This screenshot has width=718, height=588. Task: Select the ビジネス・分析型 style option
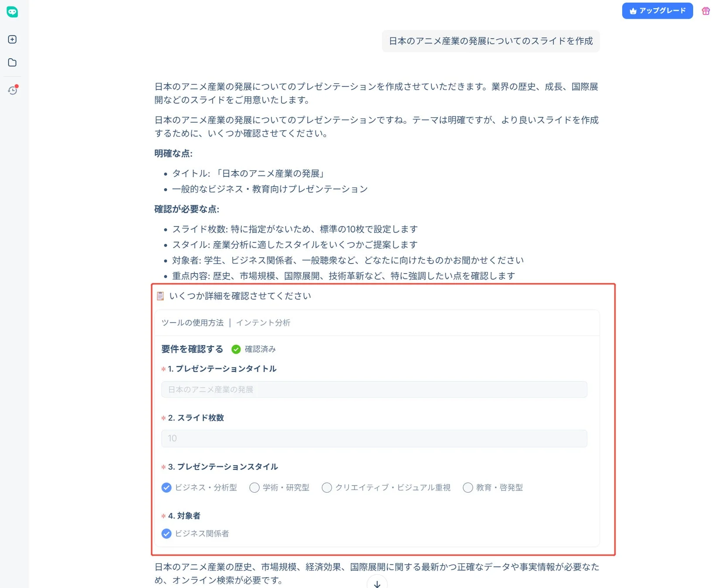click(166, 487)
